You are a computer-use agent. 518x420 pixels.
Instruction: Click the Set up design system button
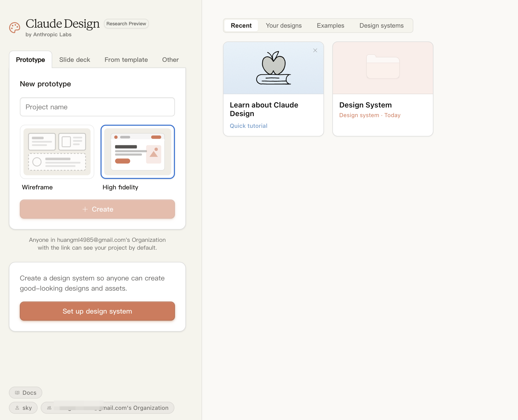[97, 311]
